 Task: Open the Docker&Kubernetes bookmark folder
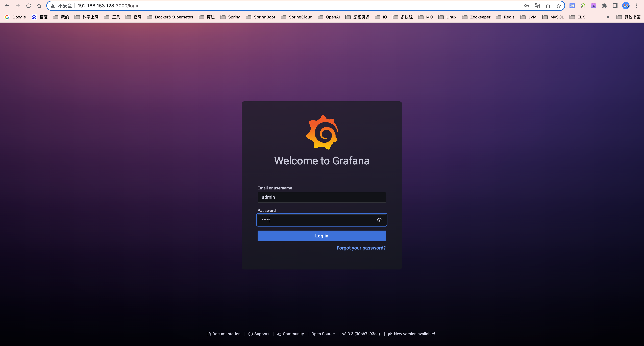170,17
